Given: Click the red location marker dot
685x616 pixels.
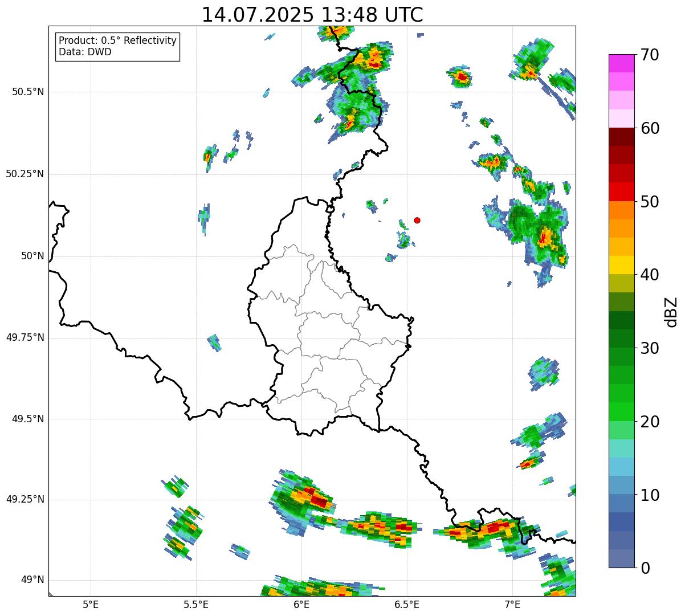Looking at the screenshot, I should [x=417, y=220].
